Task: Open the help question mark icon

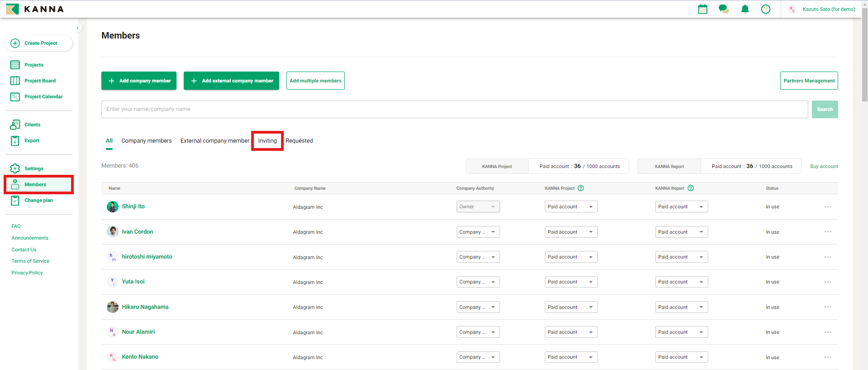Action: (x=765, y=9)
